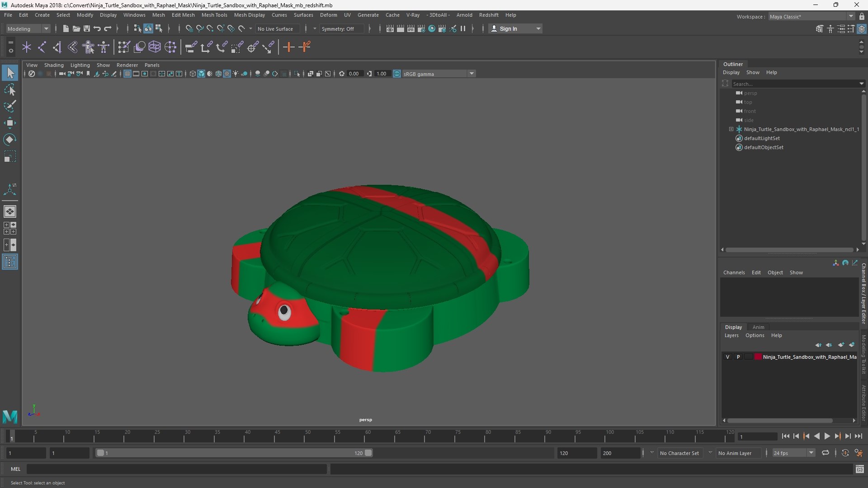Create a new scene with the toolbar icon
Viewport: 868px width, 488px height.
(66, 28)
